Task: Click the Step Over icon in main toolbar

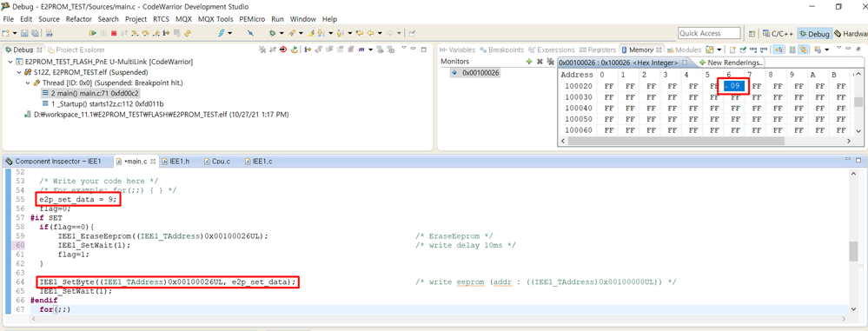Action: point(145,33)
